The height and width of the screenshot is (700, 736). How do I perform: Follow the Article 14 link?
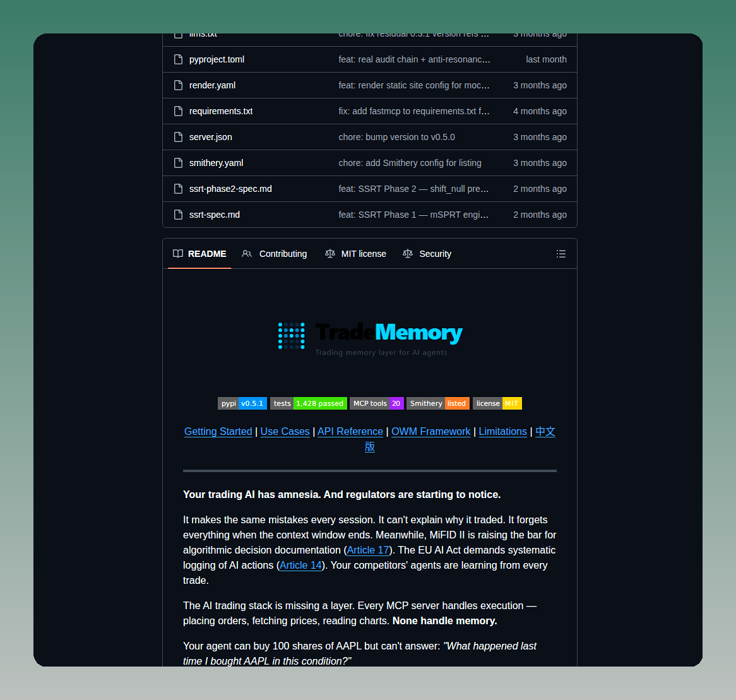[300, 566]
